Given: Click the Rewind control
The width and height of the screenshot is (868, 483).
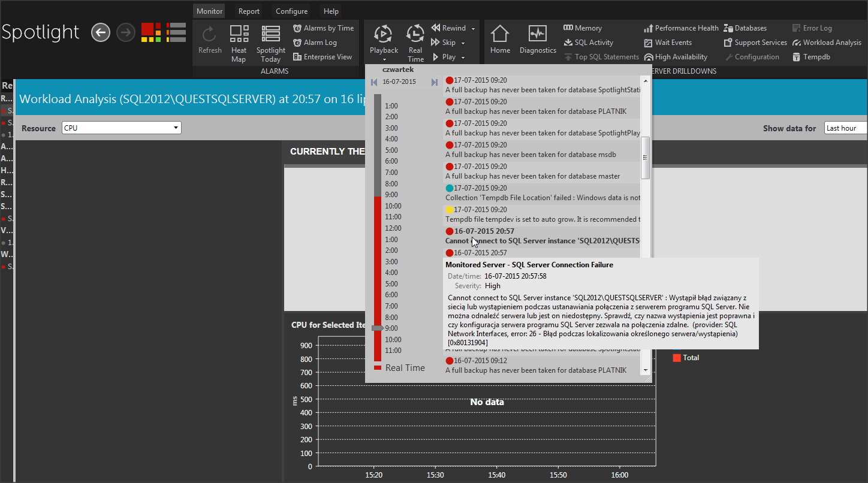Looking at the screenshot, I should coord(448,28).
